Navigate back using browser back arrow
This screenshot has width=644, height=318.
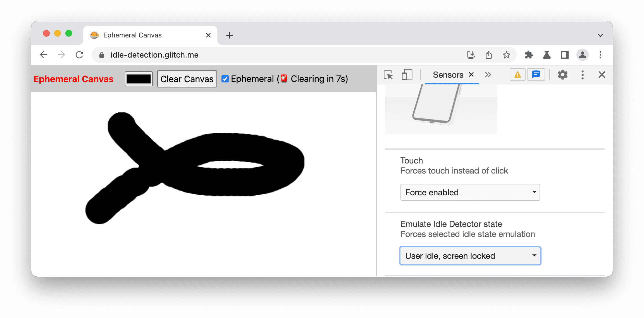pos(44,54)
